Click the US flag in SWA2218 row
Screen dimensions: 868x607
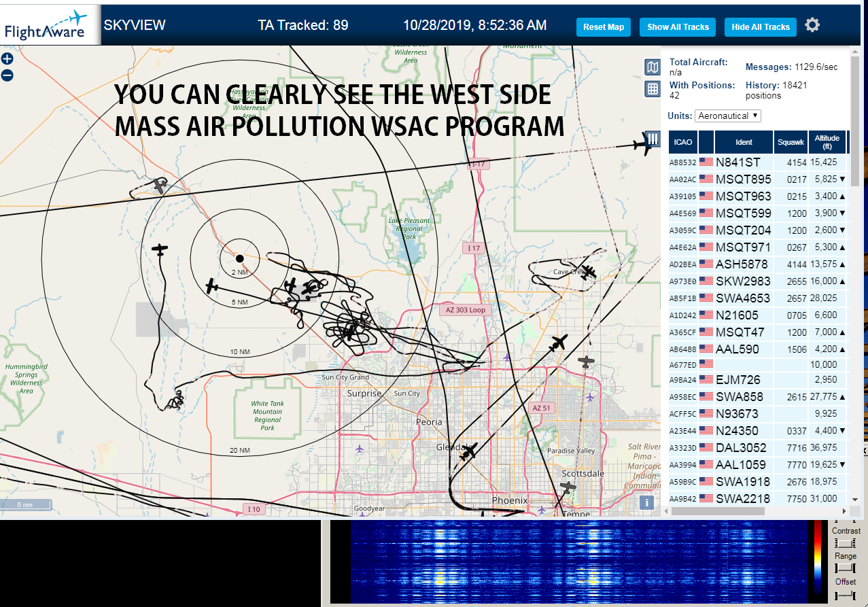click(706, 499)
